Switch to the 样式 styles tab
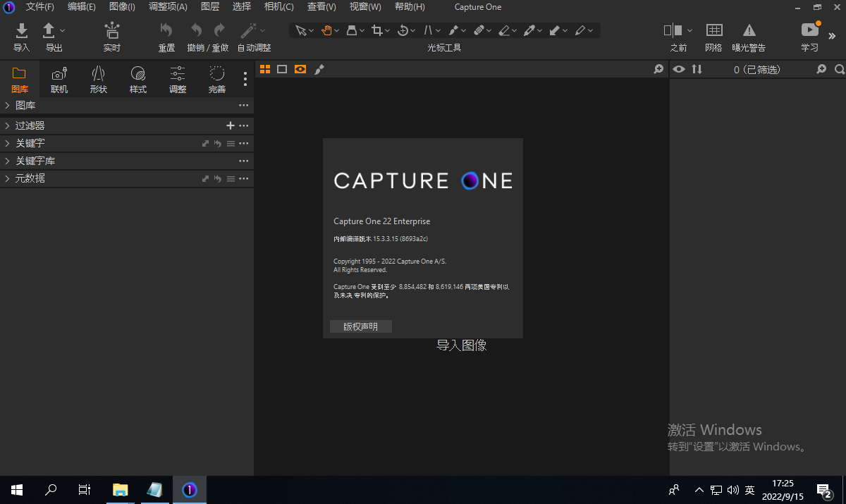This screenshot has height=504, width=846. point(138,80)
